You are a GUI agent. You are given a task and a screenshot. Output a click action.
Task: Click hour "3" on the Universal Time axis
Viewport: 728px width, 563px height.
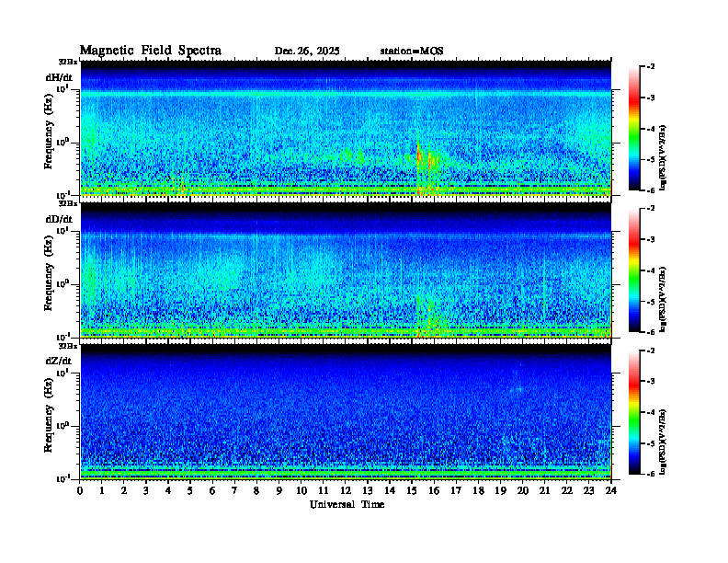pyautogui.click(x=146, y=491)
